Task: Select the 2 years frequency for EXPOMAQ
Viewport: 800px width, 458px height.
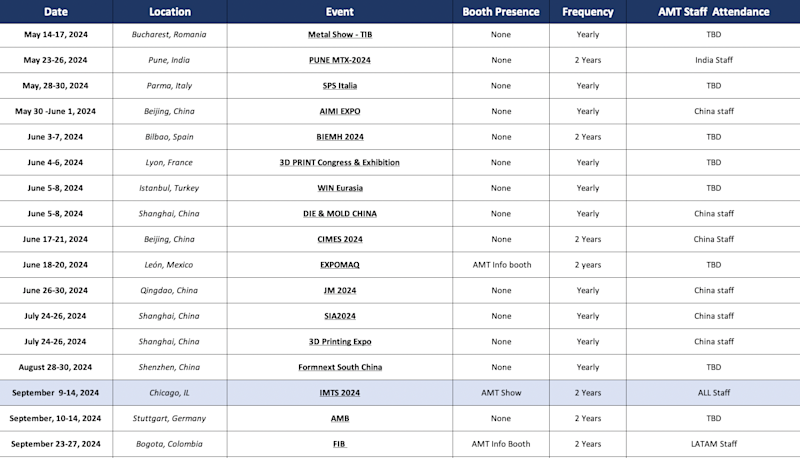Action: [588, 265]
